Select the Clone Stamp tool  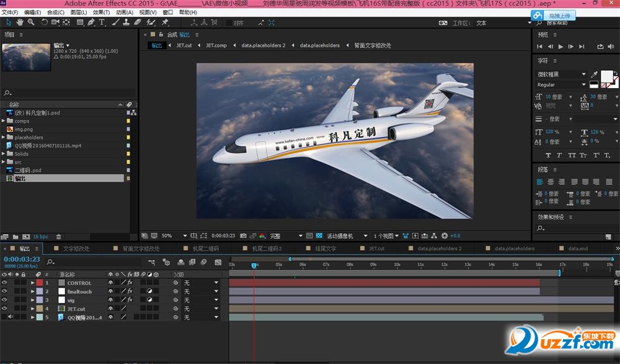click(126, 22)
